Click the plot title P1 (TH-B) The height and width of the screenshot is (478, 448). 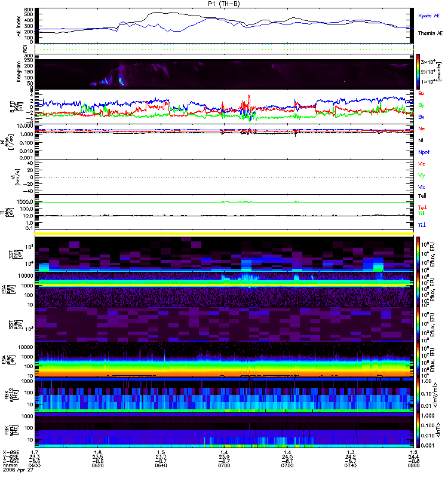click(224, 4)
